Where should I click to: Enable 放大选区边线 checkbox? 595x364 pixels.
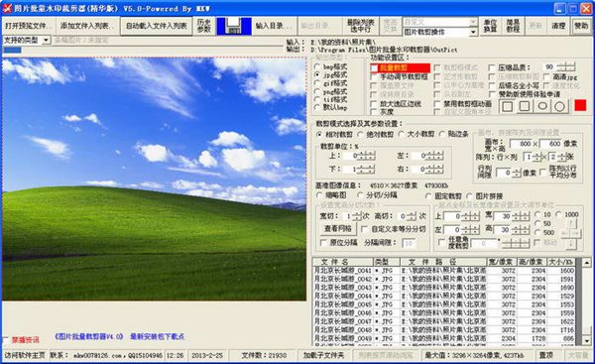[374, 103]
